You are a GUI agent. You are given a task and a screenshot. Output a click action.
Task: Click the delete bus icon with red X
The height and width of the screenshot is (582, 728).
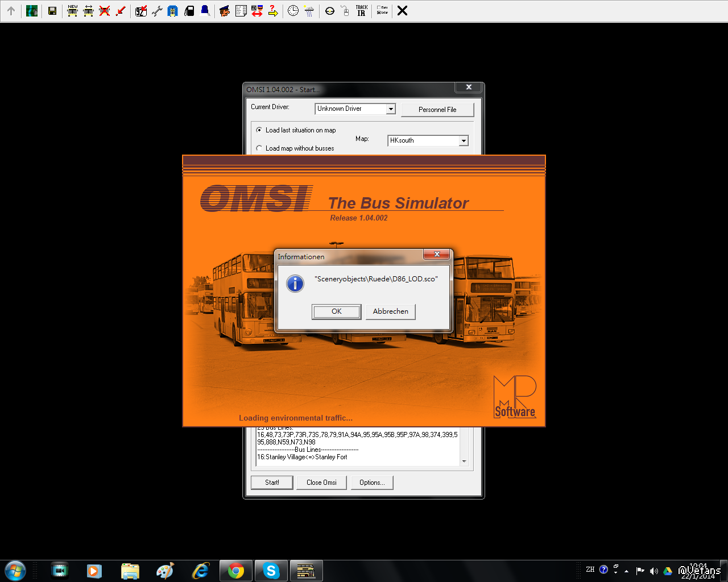tap(105, 11)
